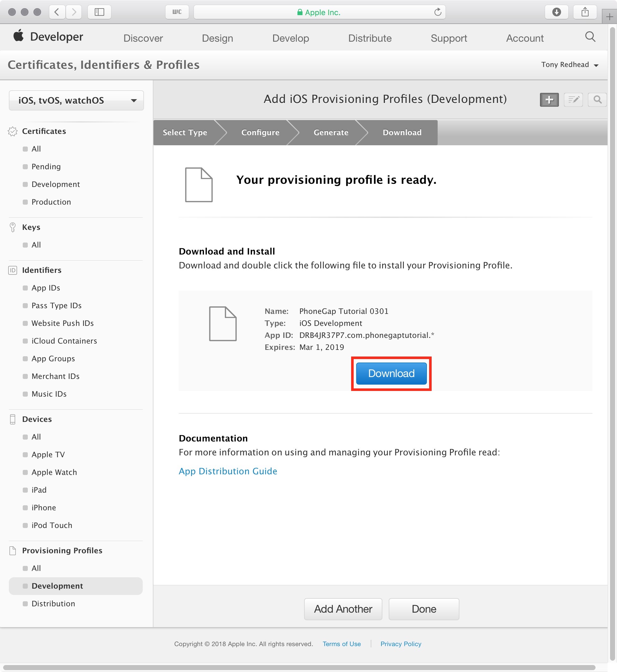This screenshot has width=617, height=672.
Task: Click the horizontal scrollbar at the page bottom
Action: point(299,668)
